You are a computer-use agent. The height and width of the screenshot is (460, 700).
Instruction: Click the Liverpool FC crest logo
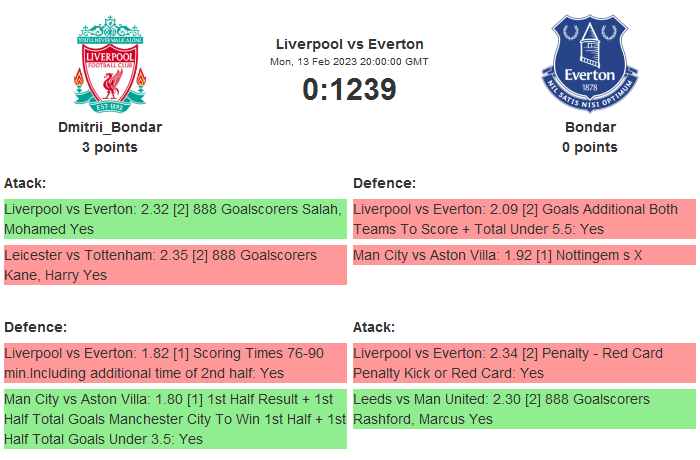pyautogui.click(x=109, y=65)
